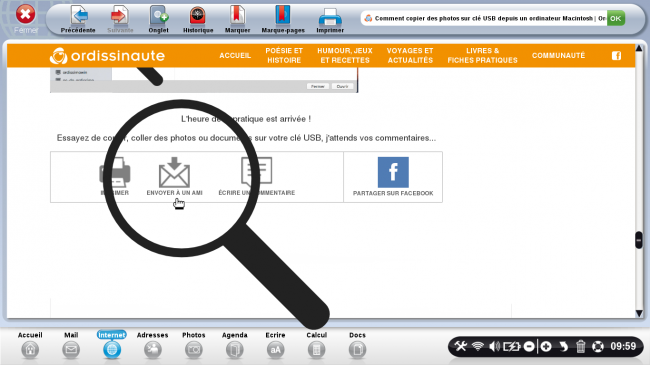Click the page Imprimer printer icon

[x=115, y=172]
